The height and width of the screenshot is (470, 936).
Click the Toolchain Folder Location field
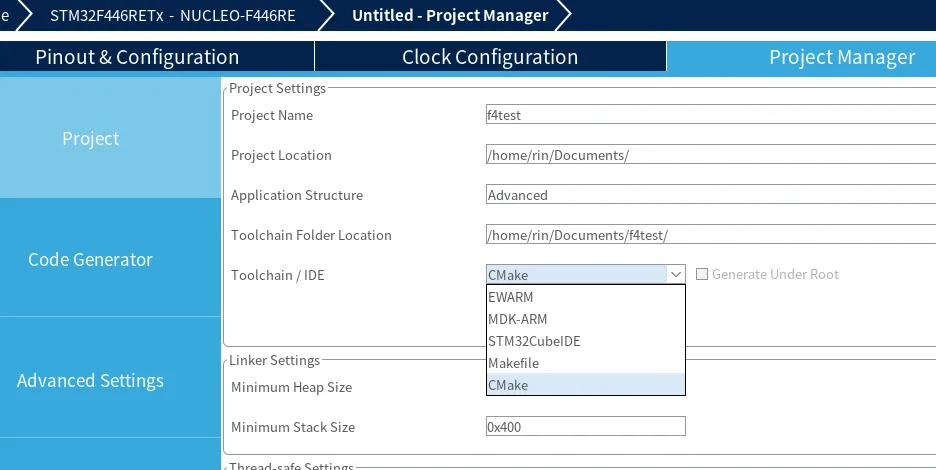coord(710,235)
